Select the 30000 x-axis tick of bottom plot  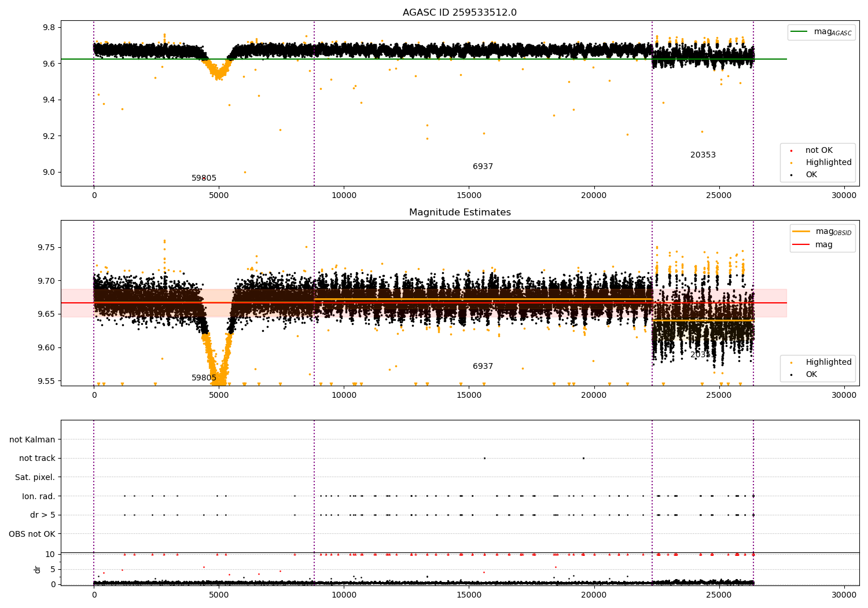tap(844, 595)
